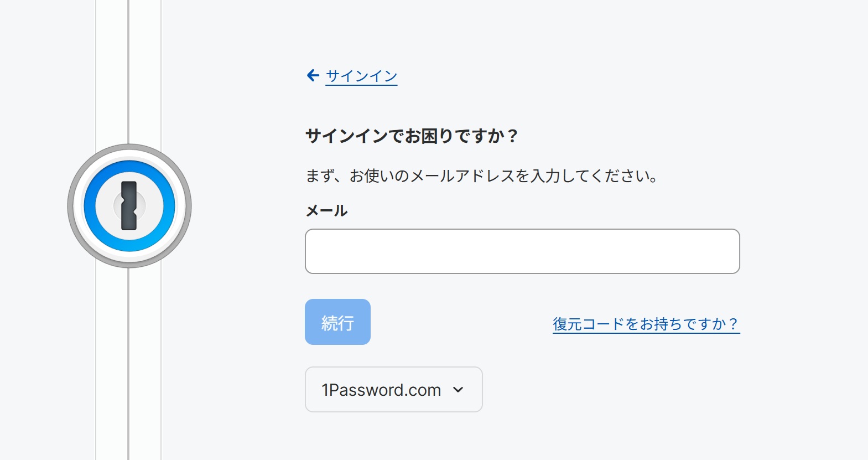This screenshot has height=460, width=868.
Task: Click the keyhole in the 1Password logo
Action: pyautogui.click(x=129, y=205)
